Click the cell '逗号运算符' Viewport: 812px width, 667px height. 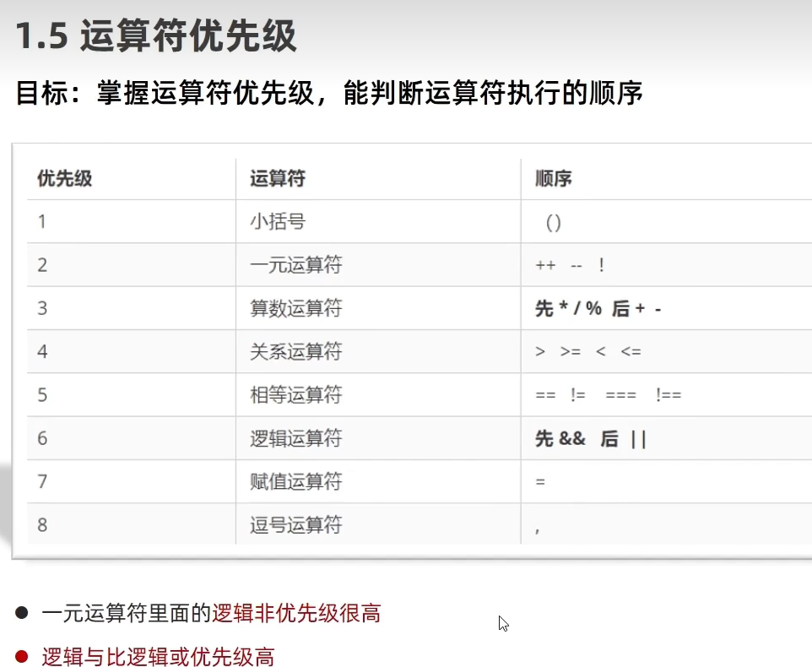295,525
